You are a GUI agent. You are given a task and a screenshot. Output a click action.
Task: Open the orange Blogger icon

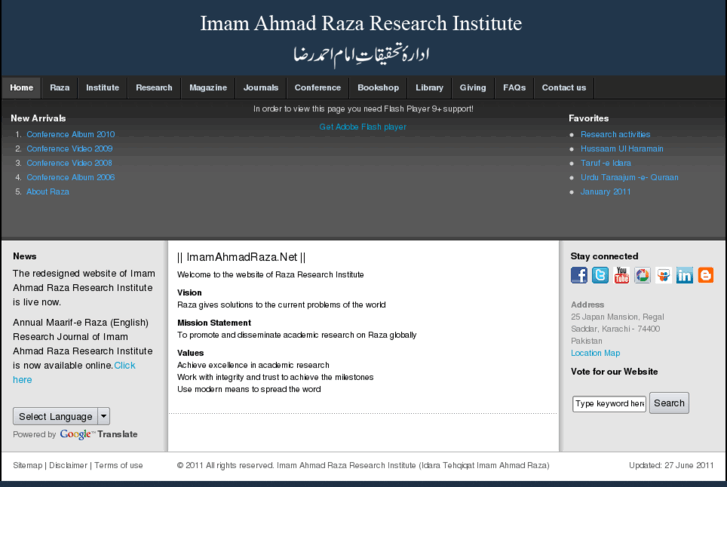(x=706, y=275)
